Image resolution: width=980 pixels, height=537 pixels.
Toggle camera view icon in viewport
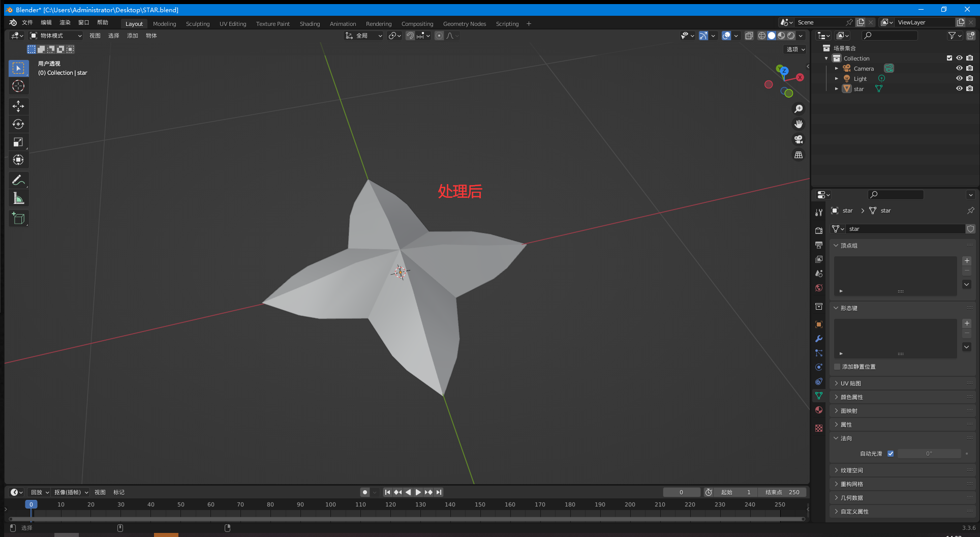click(x=799, y=139)
